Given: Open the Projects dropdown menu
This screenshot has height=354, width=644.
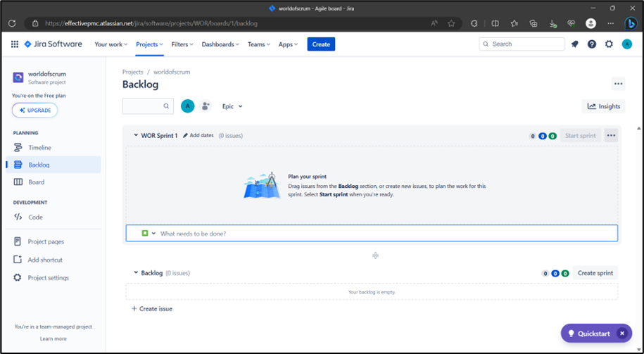Looking at the screenshot, I should click(149, 44).
